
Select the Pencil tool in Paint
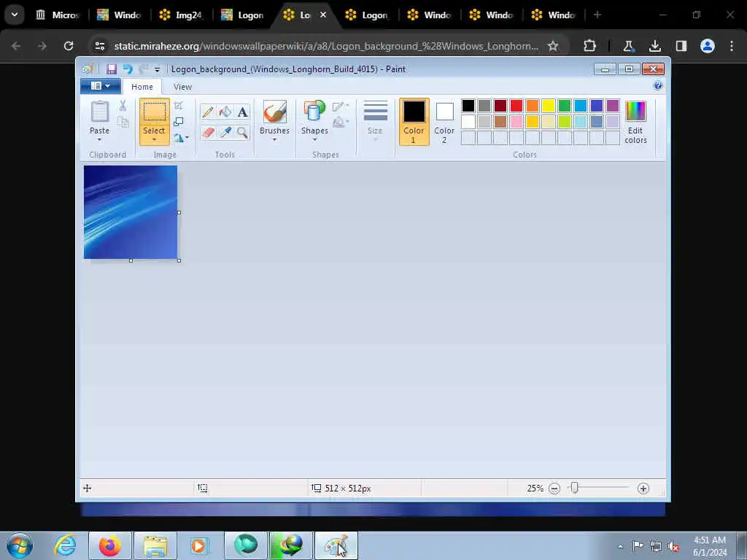(207, 112)
